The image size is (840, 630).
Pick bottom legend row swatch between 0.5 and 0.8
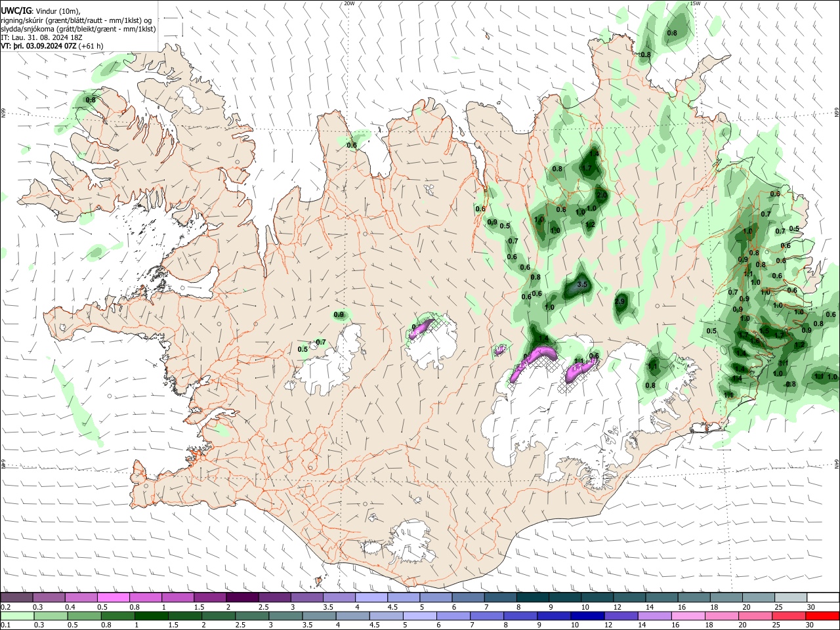85,616
